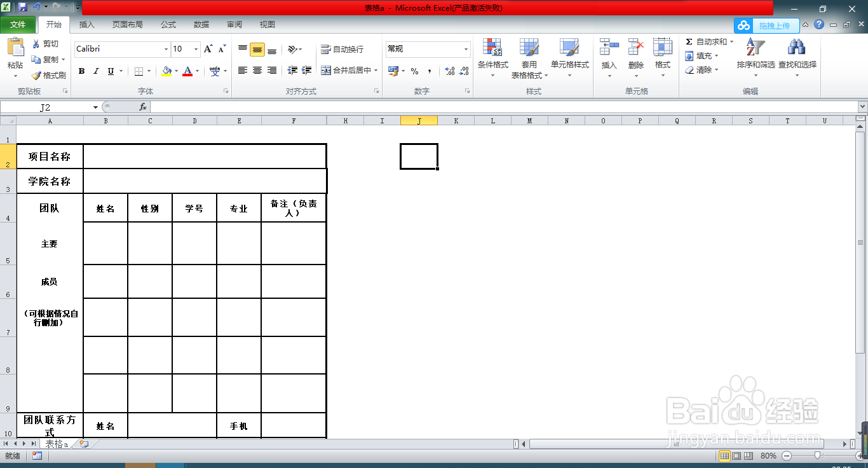Align text right
The image size is (868, 468).
coord(272,71)
